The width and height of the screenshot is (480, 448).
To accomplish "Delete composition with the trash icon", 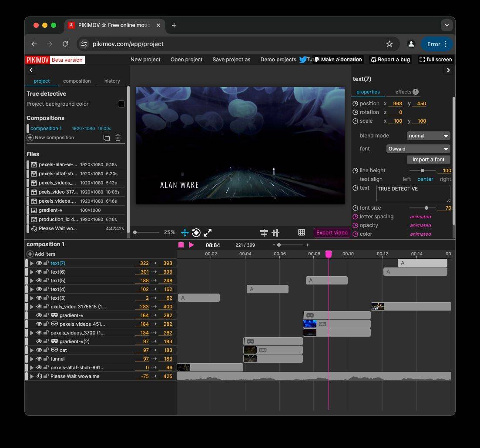I will (118, 138).
